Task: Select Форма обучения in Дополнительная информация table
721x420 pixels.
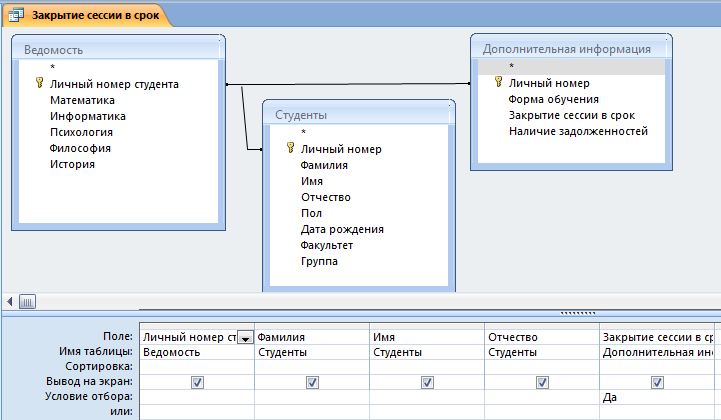Action: pyautogui.click(x=553, y=99)
